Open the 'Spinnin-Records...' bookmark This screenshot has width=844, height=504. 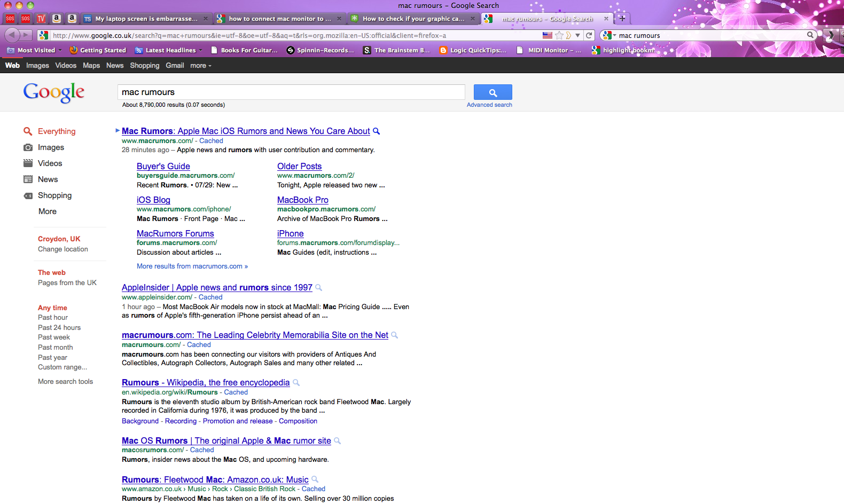(x=321, y=50)
